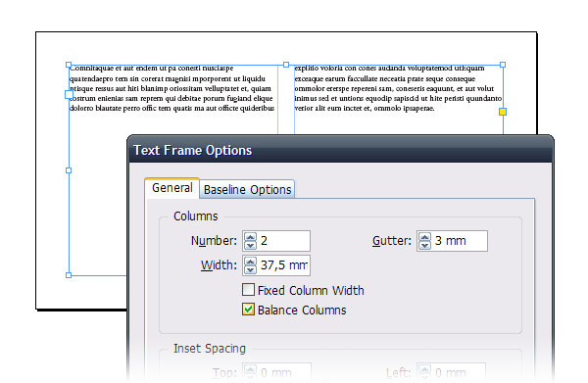Screen dimensions: 588x383
Task: Click text line 'verior alit eum inctet et, ommolo ipsaperae.'
Action: click(x=365, y=109)
